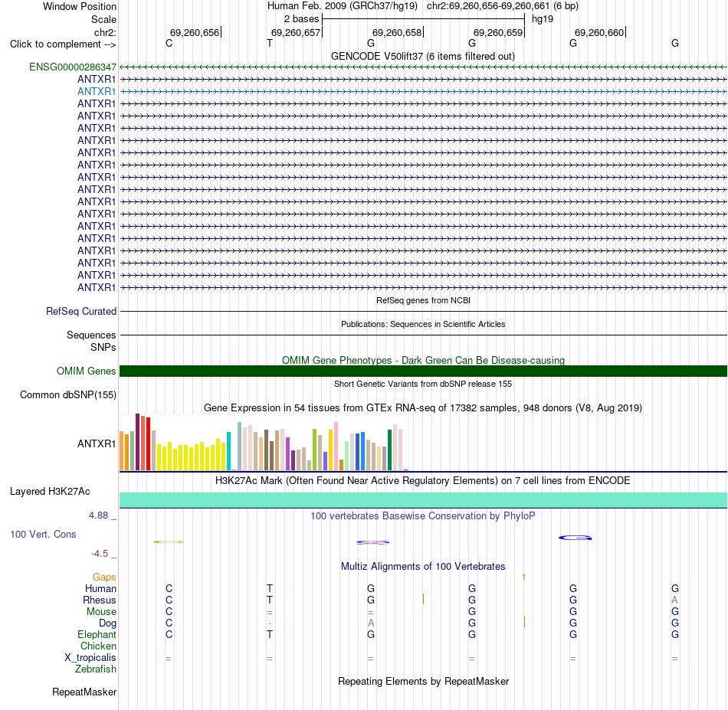Viewport: 728px width, 710px height.
Task: Click the 4.88 conservation maximum value
Action: [x=99, y=515]
